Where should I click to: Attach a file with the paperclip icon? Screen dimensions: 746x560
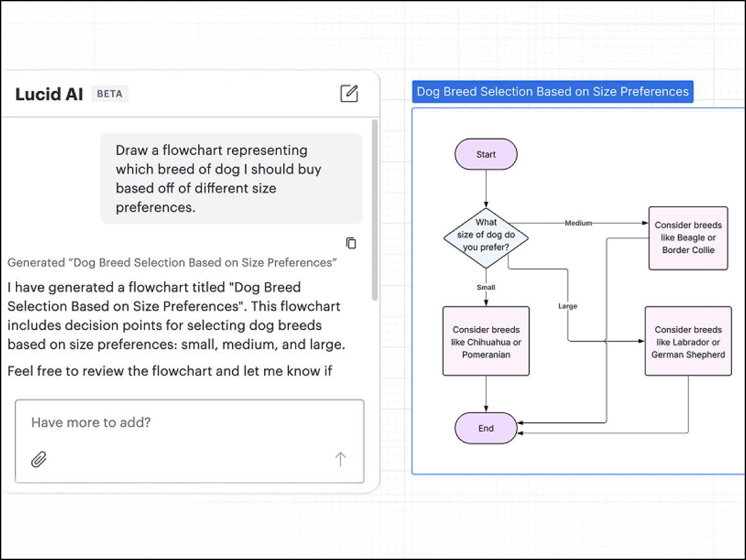coord(39,459)
